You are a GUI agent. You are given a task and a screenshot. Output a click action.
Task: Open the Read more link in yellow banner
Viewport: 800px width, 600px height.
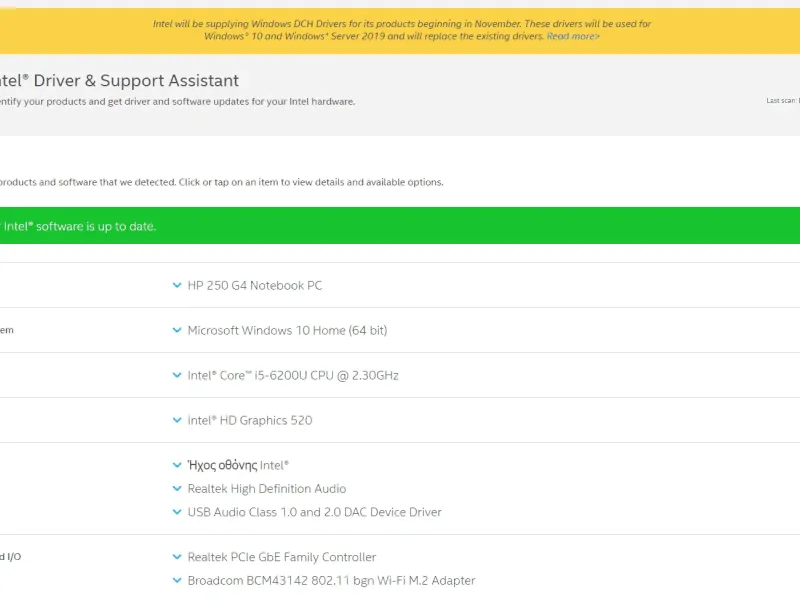(x=573, y=36)
